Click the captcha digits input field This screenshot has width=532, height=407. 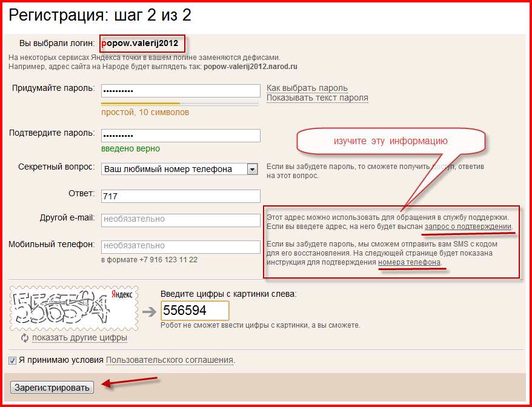click(x=195, y=310)
